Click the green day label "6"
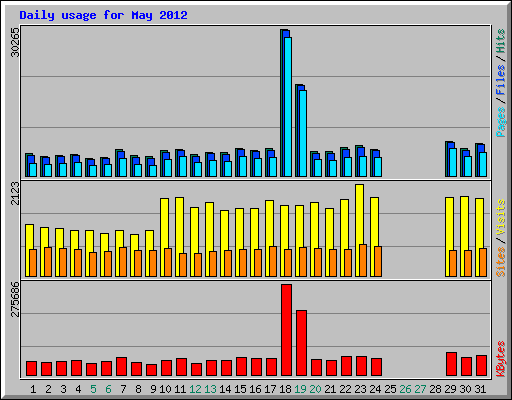512x400 pixels. 108,389
